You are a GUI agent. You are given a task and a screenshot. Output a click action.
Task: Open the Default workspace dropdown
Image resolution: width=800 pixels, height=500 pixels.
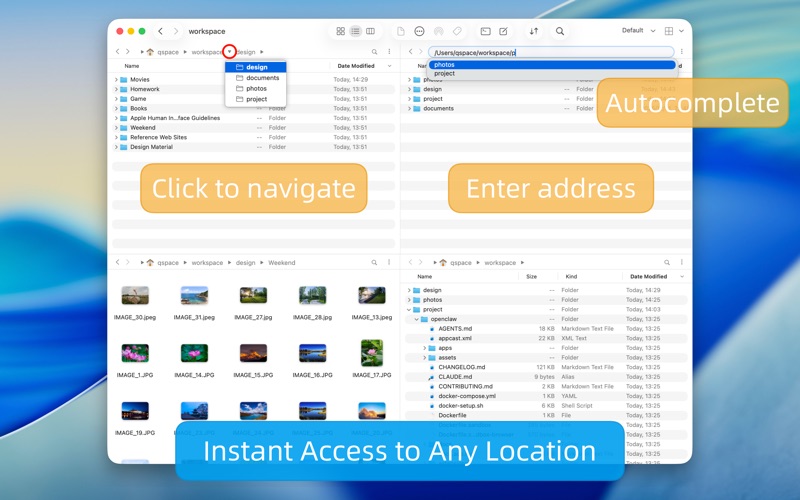pyautogui.click(x=637, y=31)
